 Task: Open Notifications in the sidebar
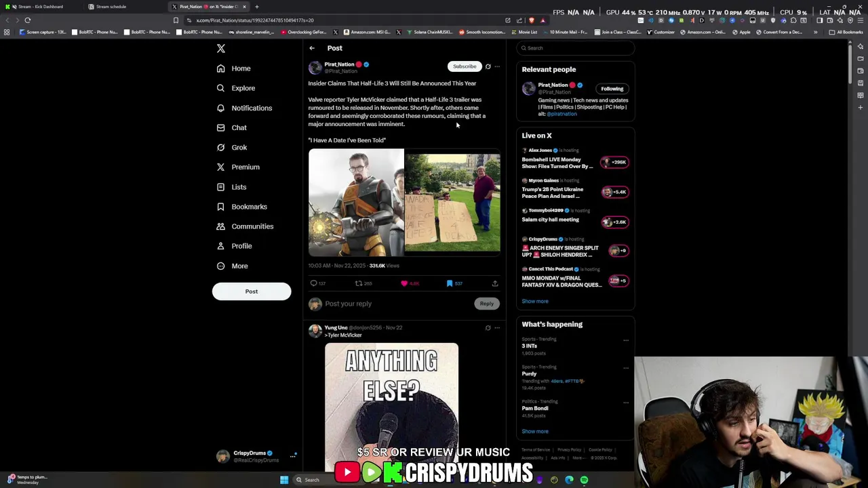point(244,108)
